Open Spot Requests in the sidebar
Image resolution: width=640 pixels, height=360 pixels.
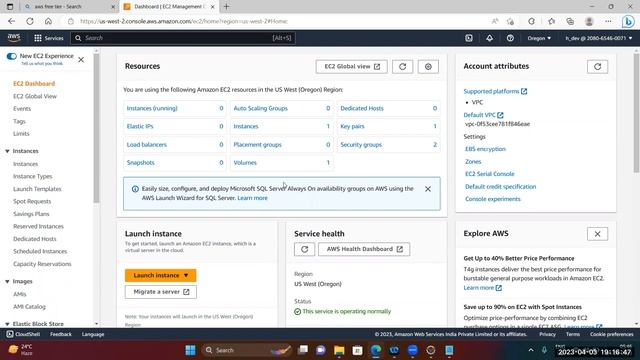[x=32, y=201]
